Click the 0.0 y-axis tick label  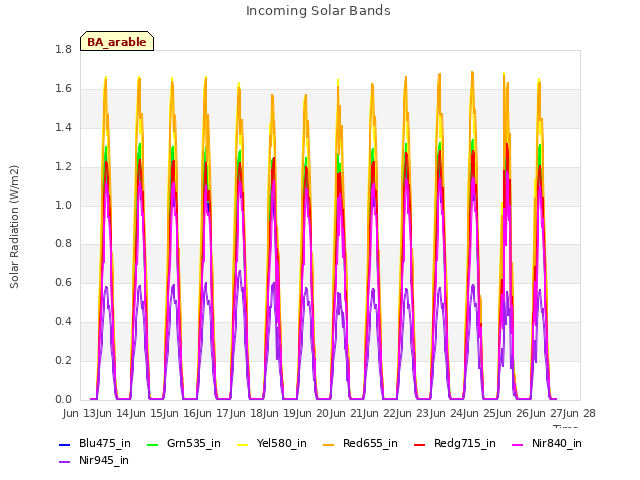63,399
